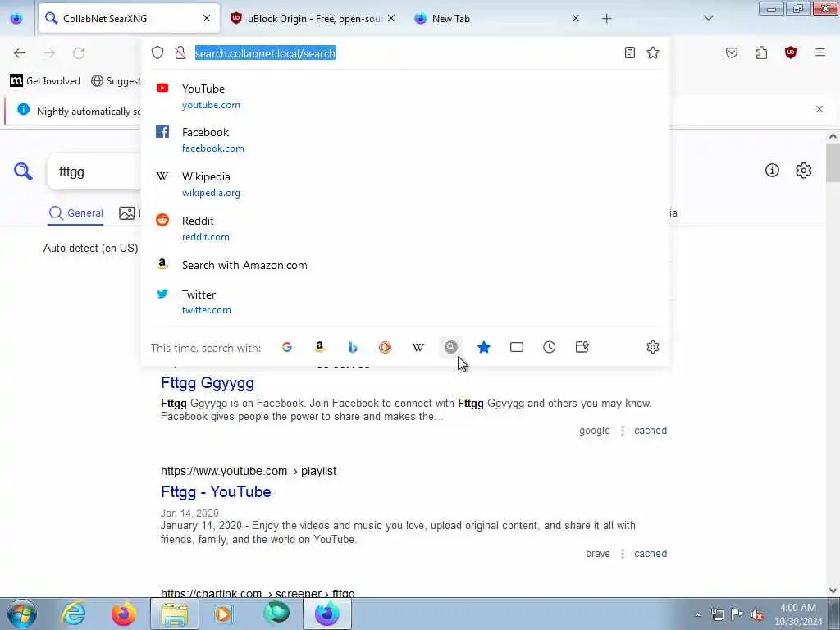
Task: Click the page vertical scrollbar thumb
Action: [833, 163]
